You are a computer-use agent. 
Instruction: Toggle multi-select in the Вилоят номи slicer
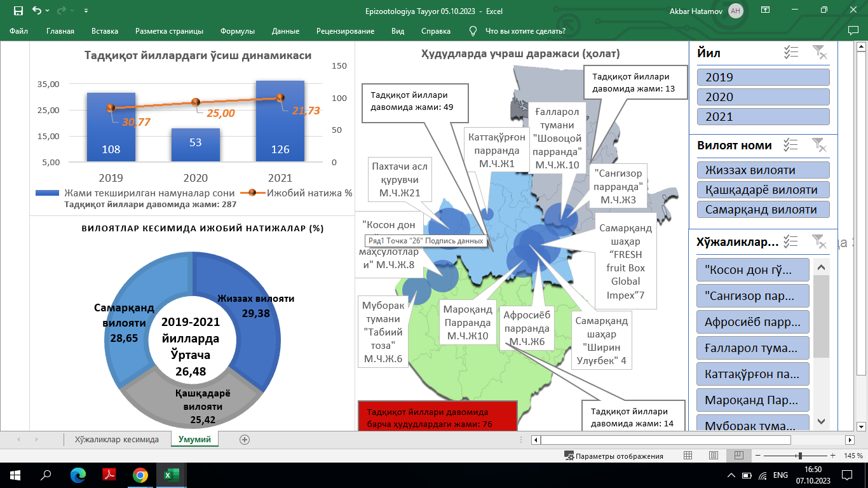[x=790, y=145]
